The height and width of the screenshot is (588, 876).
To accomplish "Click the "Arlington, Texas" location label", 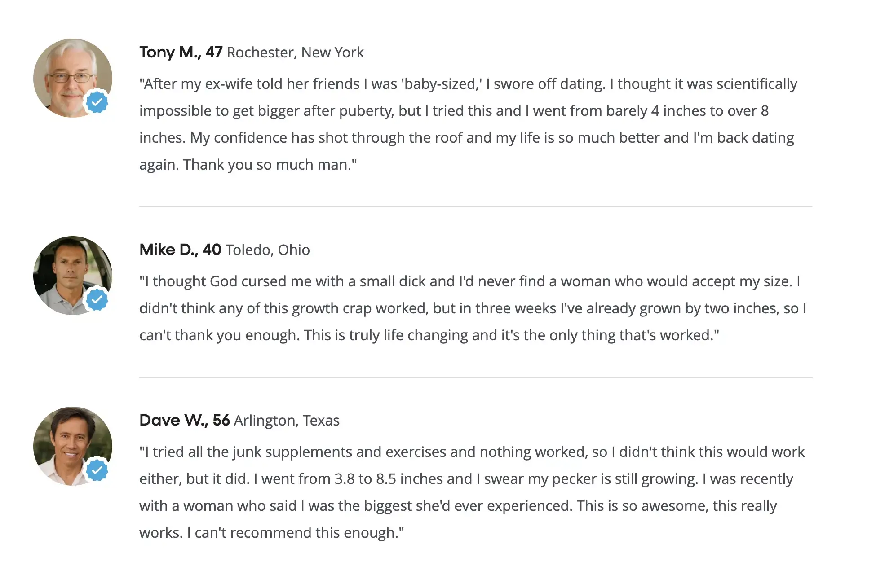I will click(287, 421).
